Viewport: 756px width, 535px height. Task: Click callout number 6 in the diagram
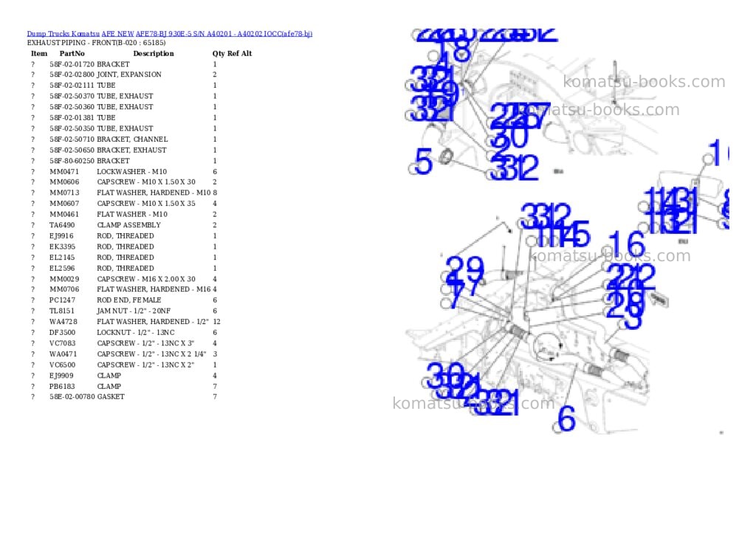(566, 419)
